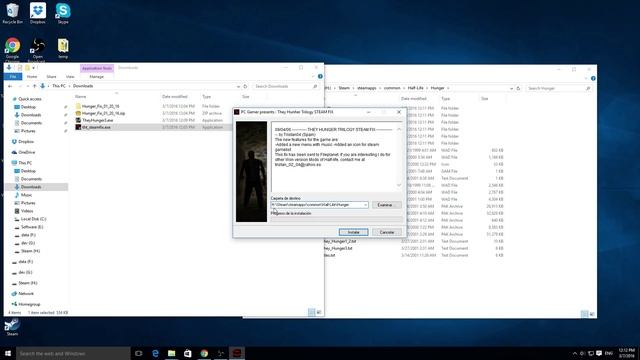Screen dimensions: 640x360
Task: Click Half-Life in the Hunger breadcrumb
Action: pos(415,88)
